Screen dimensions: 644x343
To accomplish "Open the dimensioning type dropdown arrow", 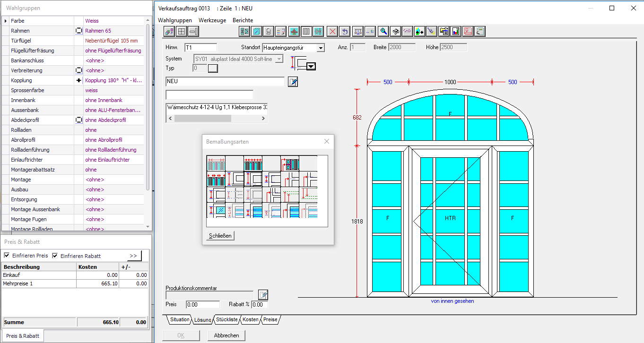I will (311, 67).
